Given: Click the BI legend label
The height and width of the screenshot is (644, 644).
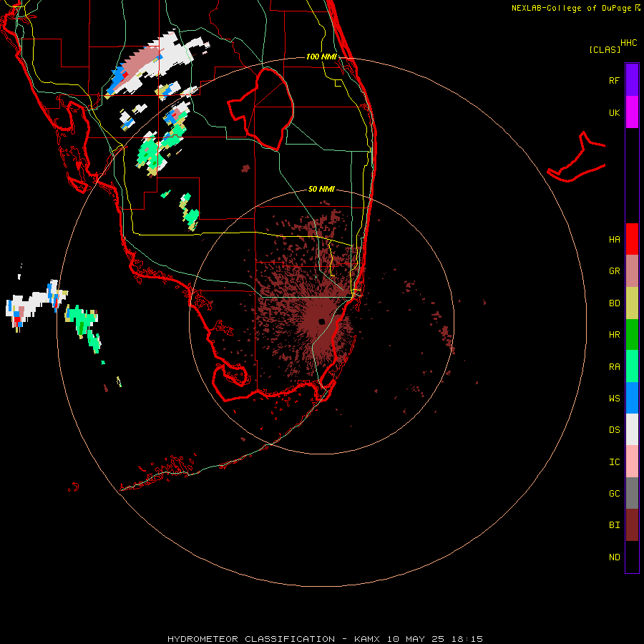Looking at the screenshot, I should pyautogui.click(x=614, y=525).
